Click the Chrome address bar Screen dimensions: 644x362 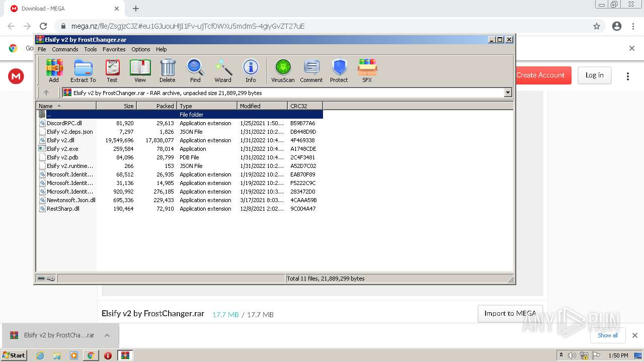(x=322, y=26)
